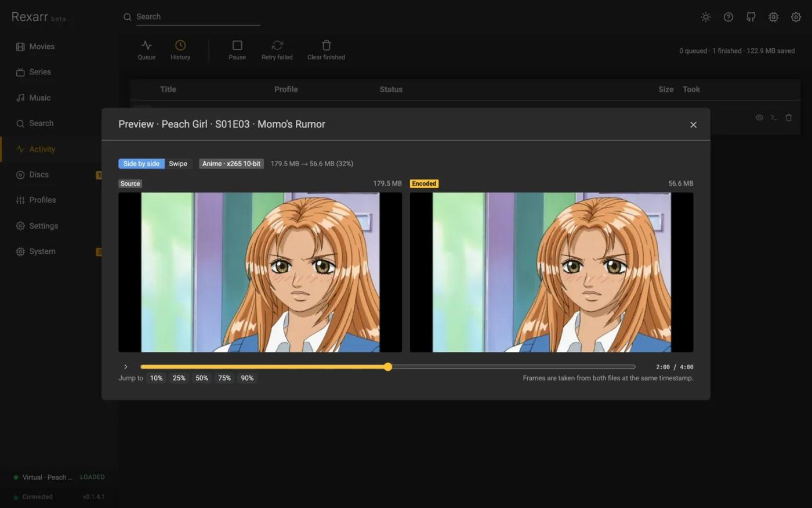Toggle the light/dark theme sun icon
812x508 pixels.
pyautogui.click(x=706, y=17)
